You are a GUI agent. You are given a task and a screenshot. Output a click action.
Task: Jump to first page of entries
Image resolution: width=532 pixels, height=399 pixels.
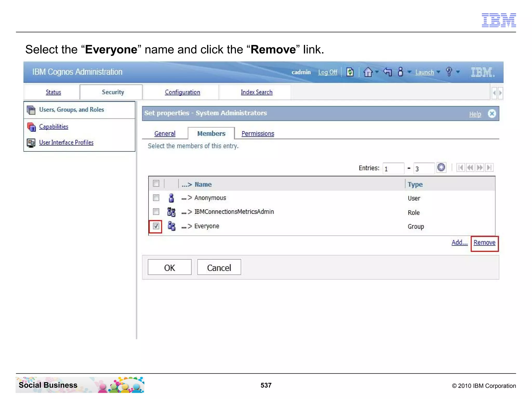click(460, 168)
